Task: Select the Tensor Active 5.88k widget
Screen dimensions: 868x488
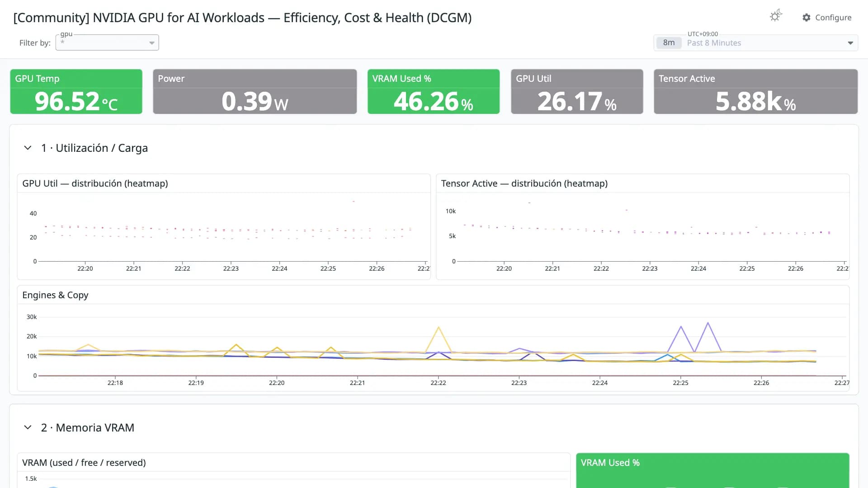Action: pyautogui.click(x=755, y=91)
